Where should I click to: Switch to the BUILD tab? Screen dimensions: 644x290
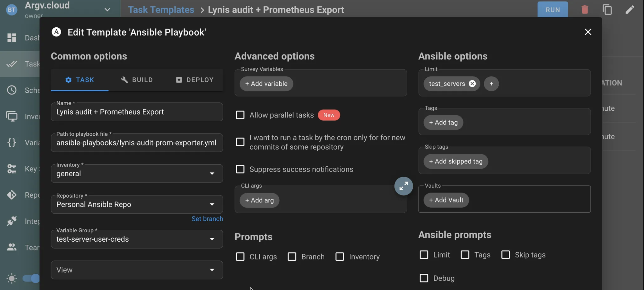[x=137, y=80]
